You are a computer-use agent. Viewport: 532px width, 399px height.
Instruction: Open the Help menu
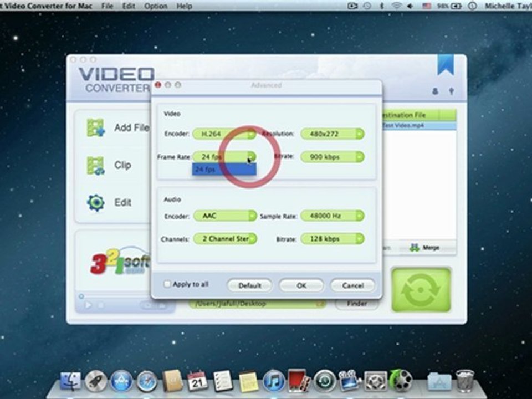pos(184,6)
